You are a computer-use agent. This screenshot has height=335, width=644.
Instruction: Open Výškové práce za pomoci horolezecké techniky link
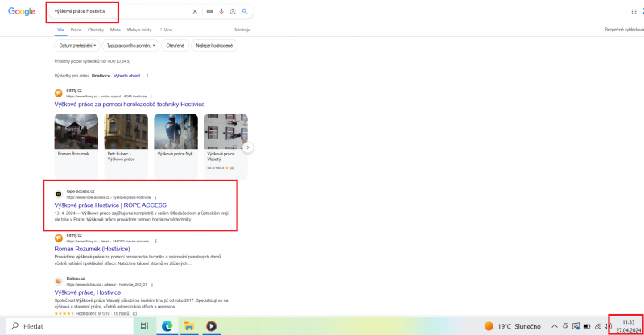click(x=130, y=105)
